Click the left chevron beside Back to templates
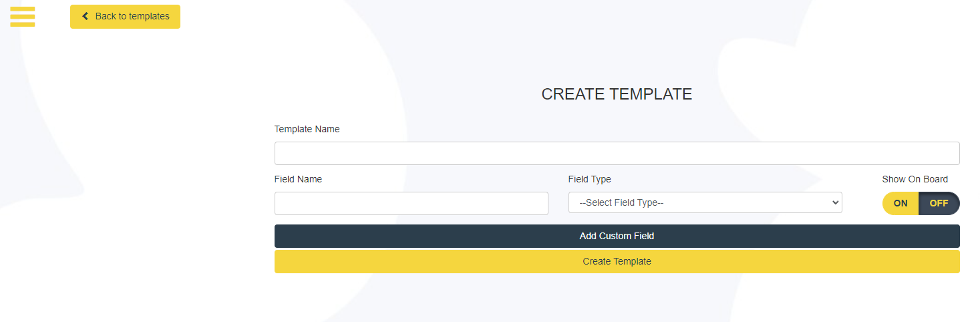This screenshot has width=980, height=322. [86, 16]
